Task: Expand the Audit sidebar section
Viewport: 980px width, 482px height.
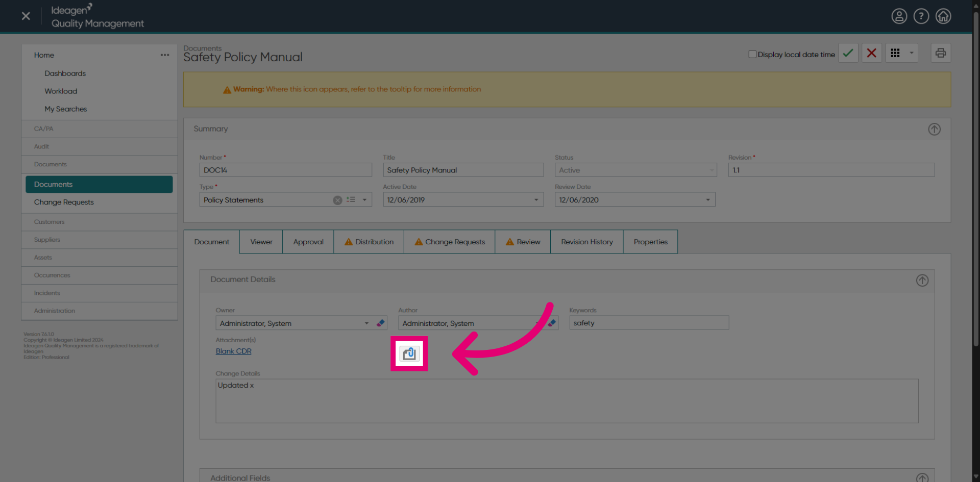Action: tap(100, 147)
